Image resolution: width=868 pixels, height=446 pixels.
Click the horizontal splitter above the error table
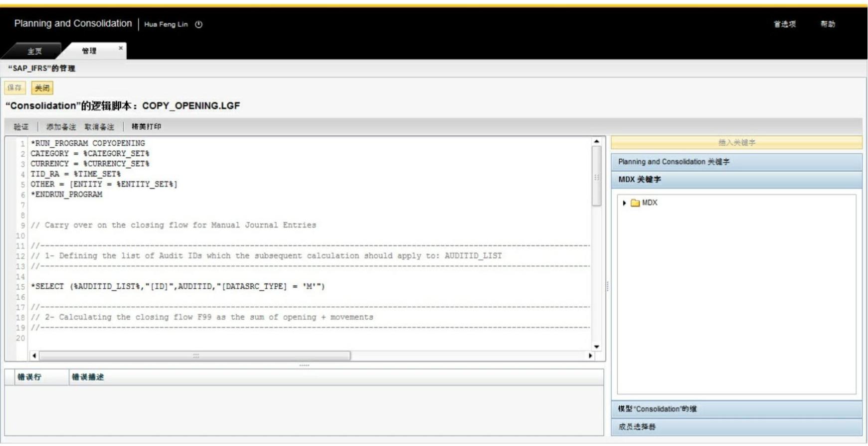pyautogui.click(x=304, y=365)
